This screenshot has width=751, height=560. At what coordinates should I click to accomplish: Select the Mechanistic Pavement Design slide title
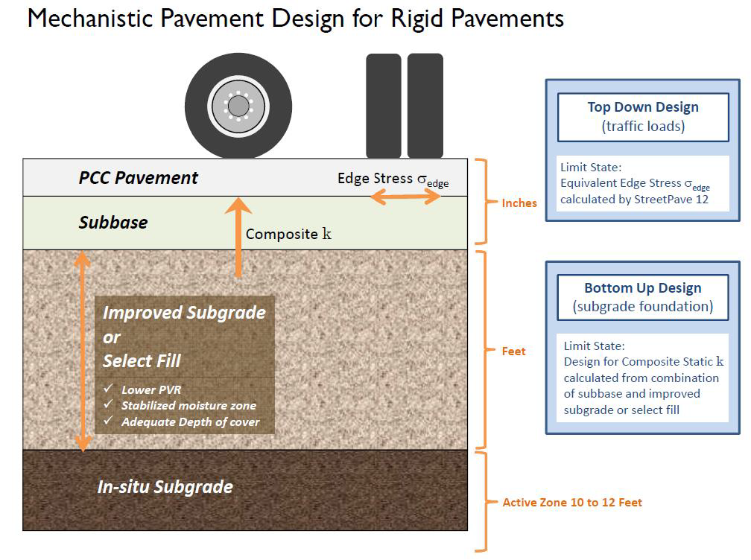tap(295, 18)
